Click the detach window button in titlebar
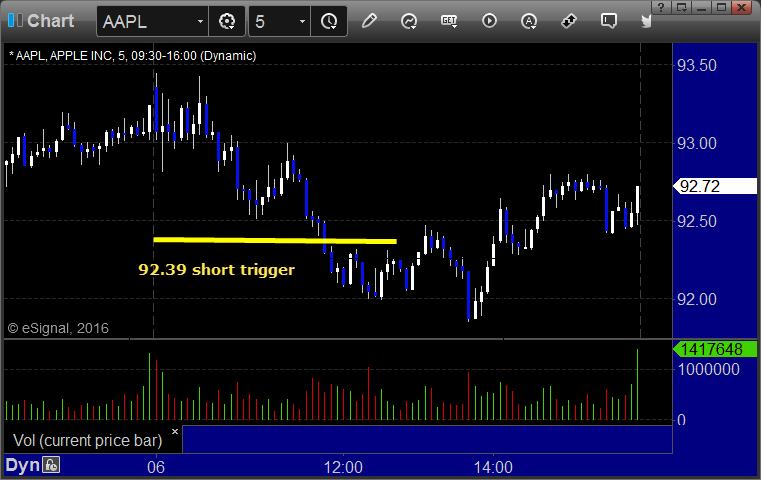761x480 pixels. [x=681, y=7]
